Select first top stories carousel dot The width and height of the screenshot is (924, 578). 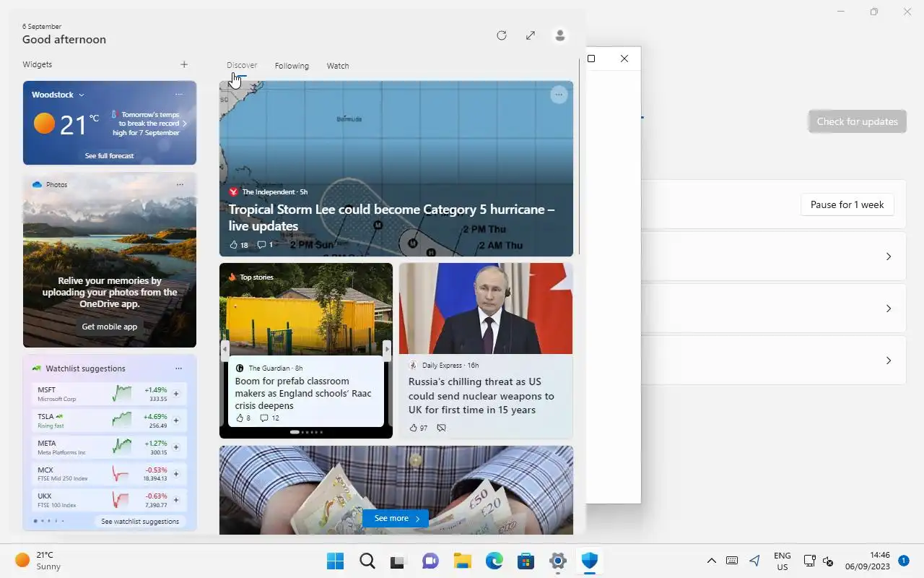tap(295, 432)
